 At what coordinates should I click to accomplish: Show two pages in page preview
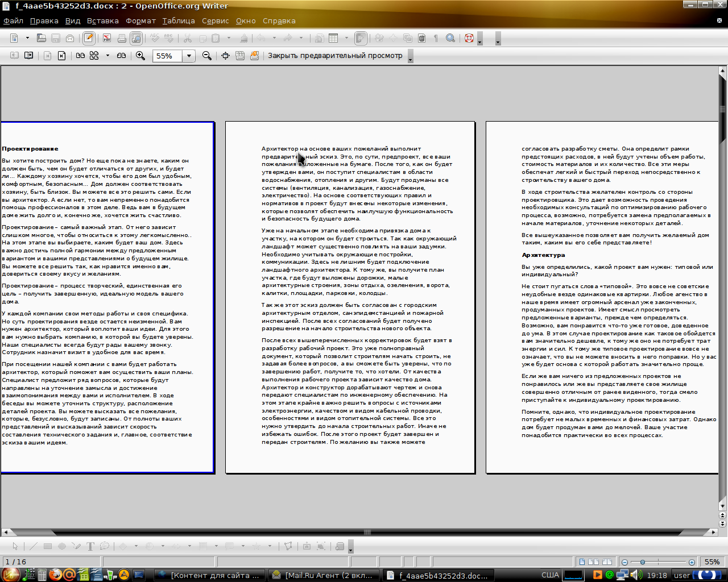tap(80, 56)
